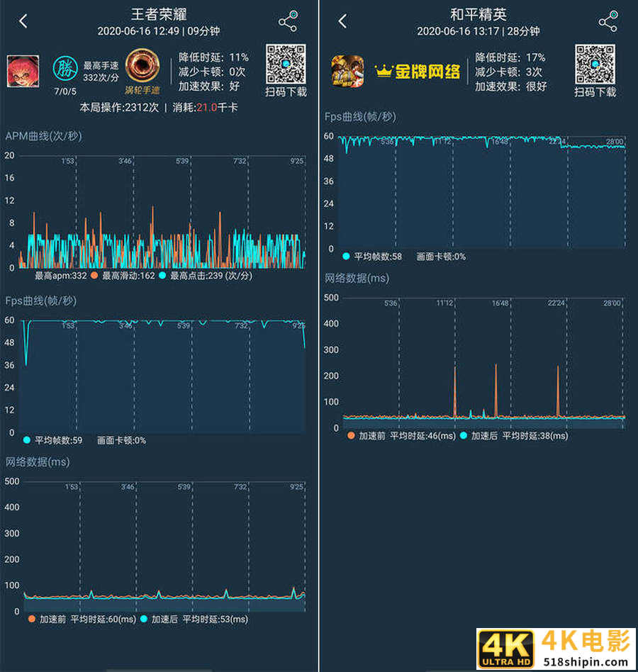Open the 王者荣耀 hero avatar
This screenshot has width=638, height=672.
click(x=23, y=71)
